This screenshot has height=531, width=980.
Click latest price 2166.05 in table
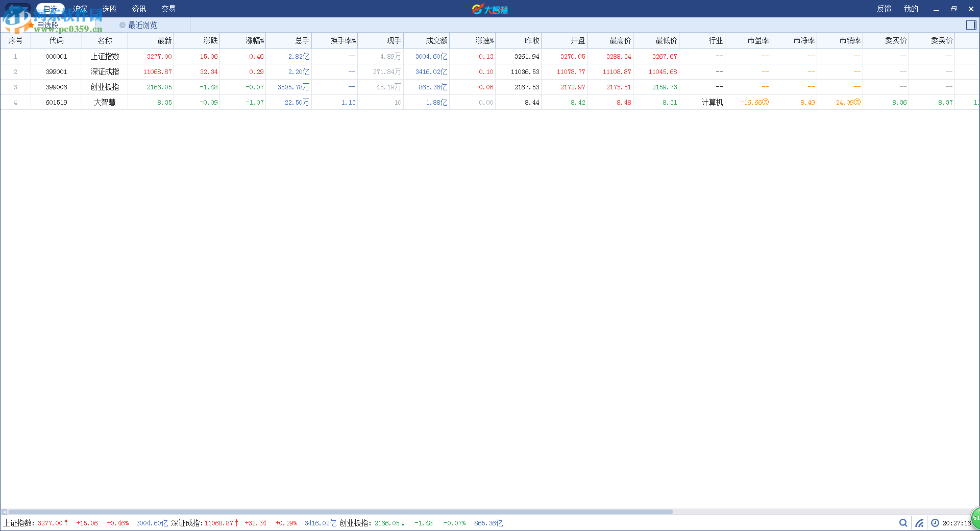tap(159, 87)
